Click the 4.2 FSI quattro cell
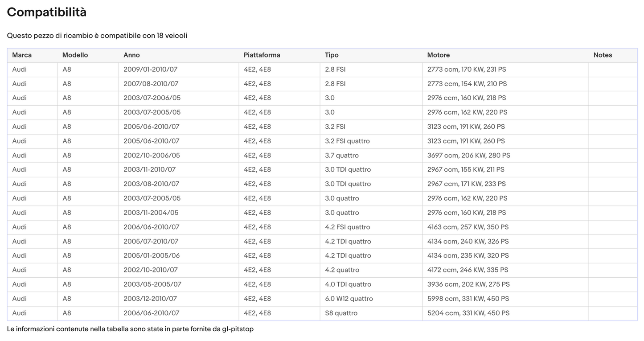 coord(347,227)
